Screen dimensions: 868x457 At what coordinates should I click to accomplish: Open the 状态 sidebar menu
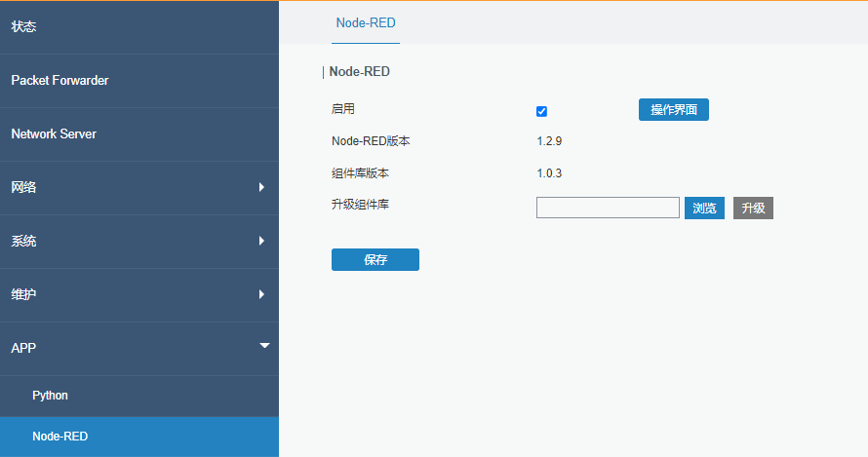click(x=24, y=27)
